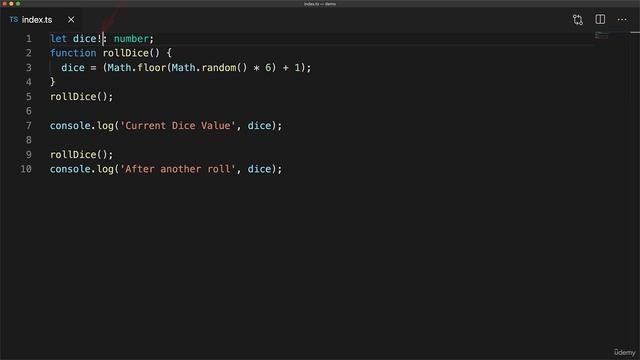Open changes source control icon

pos(578,20)
